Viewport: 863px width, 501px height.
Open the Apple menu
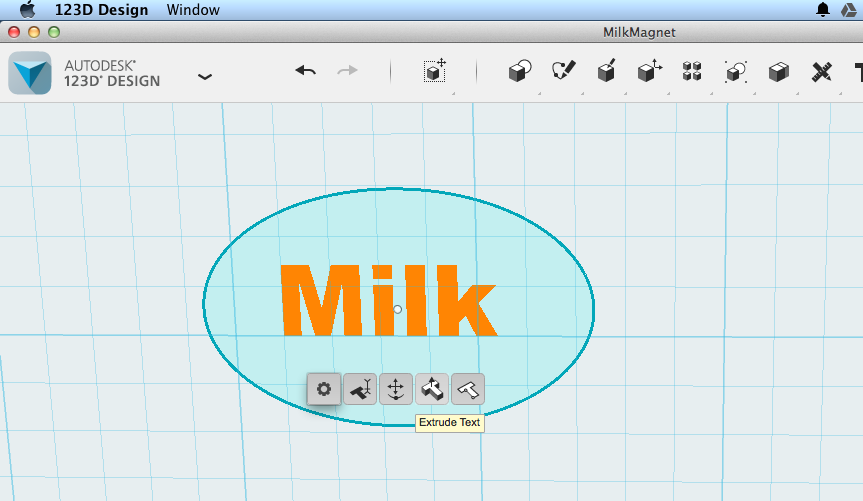pos(27,9)
